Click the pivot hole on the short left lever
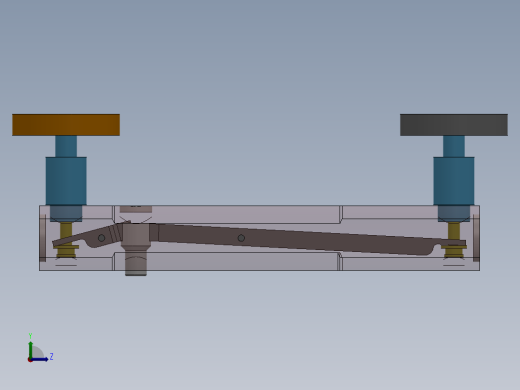 [x=102, y=238]
